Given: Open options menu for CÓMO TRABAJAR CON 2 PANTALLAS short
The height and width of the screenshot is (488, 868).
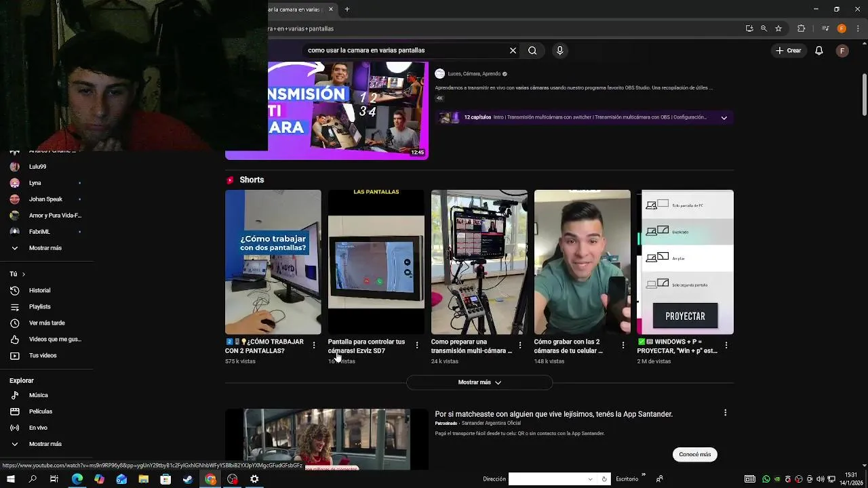Looking at the screenshot, I should pyautogui.click(x=314, y=346).
